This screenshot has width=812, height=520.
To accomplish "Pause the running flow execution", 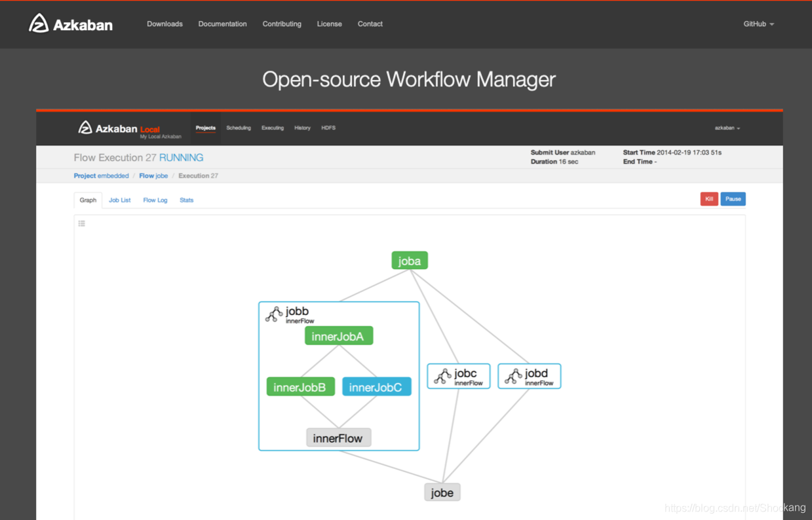I will click(x=733, y=199).
